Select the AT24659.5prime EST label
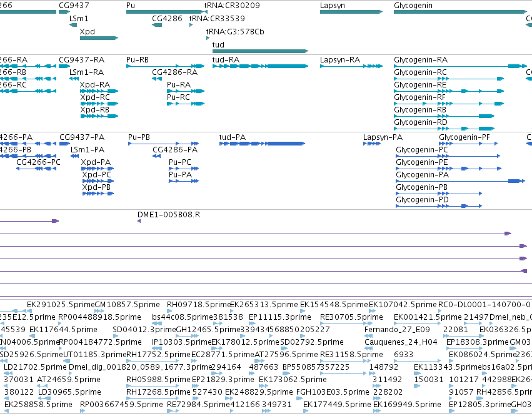 tap(69, 380)
